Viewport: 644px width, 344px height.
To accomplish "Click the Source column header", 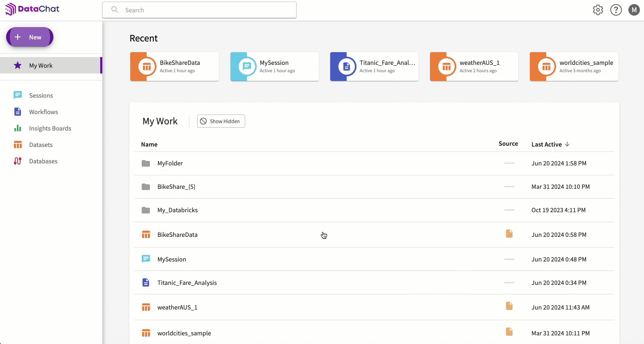I will 508,144.
